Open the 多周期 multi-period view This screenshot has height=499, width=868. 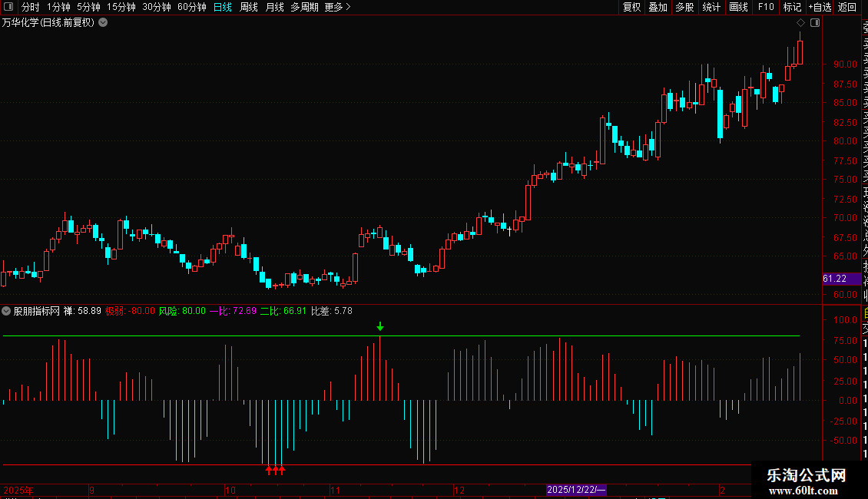tap(304, 7)
